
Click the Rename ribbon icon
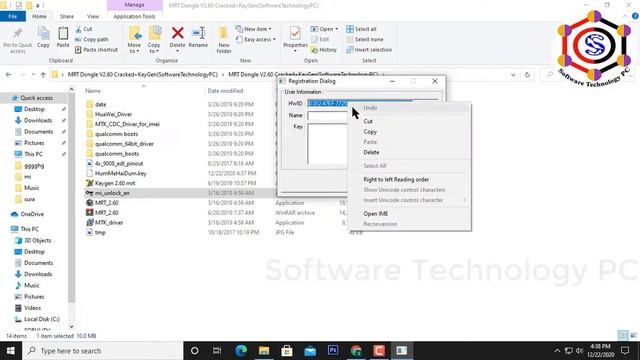tap(198, 33)
